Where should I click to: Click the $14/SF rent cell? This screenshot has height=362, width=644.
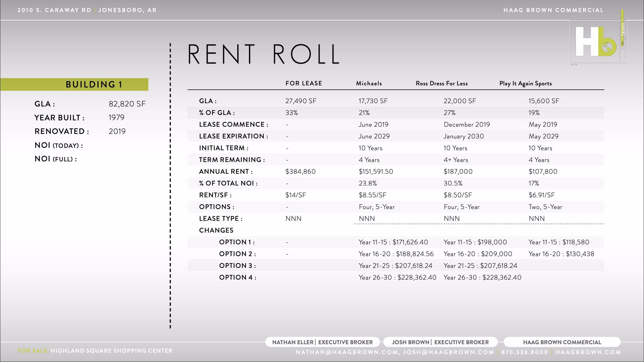(x=295, y=195)
